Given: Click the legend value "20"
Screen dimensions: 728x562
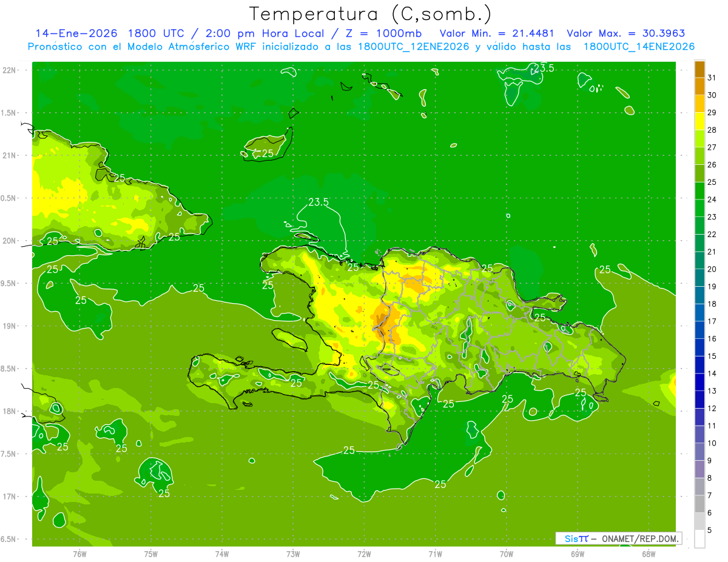Looking at the screenshot, I should coord(712,269).
